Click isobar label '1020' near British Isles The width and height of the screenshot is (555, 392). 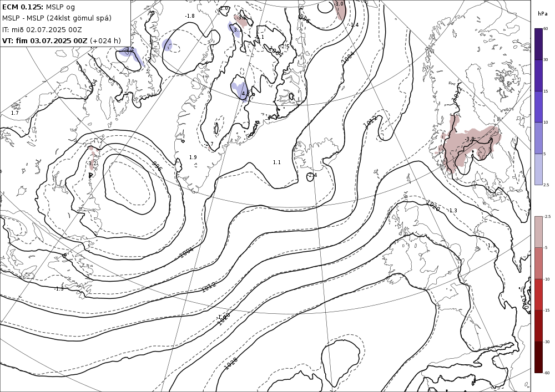click(x=433, y=205)
